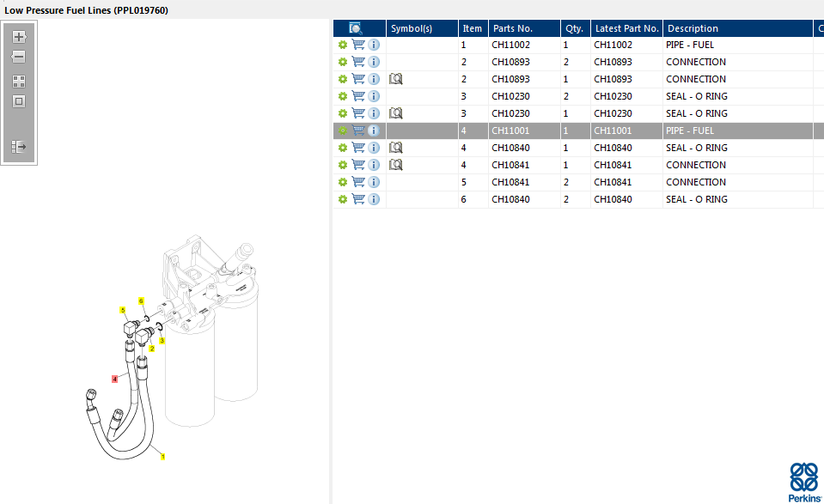Show info for item 4 CH10840 SEAL
The height and width of the screenshot is (504, 824).
(374, 148)
